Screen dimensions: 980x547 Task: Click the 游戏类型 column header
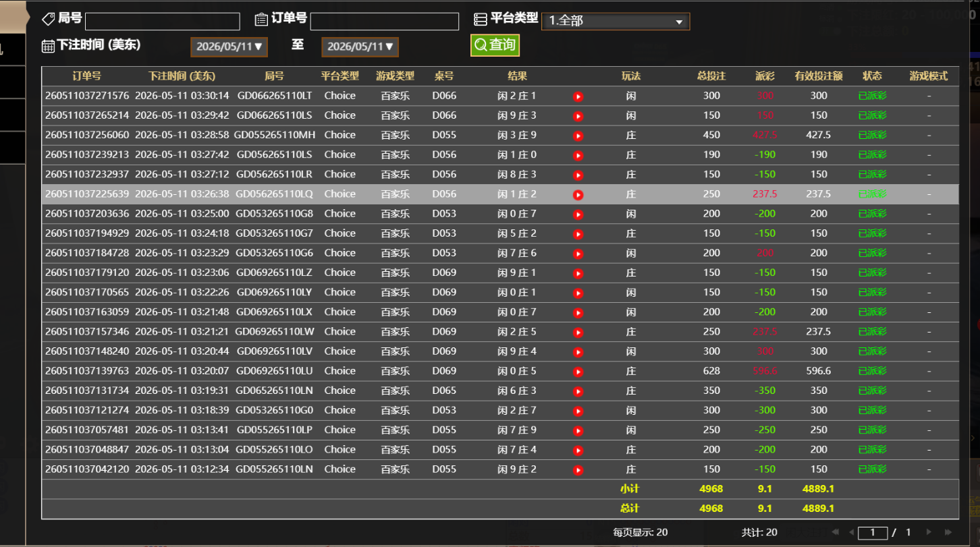click(x=396, y=76)
